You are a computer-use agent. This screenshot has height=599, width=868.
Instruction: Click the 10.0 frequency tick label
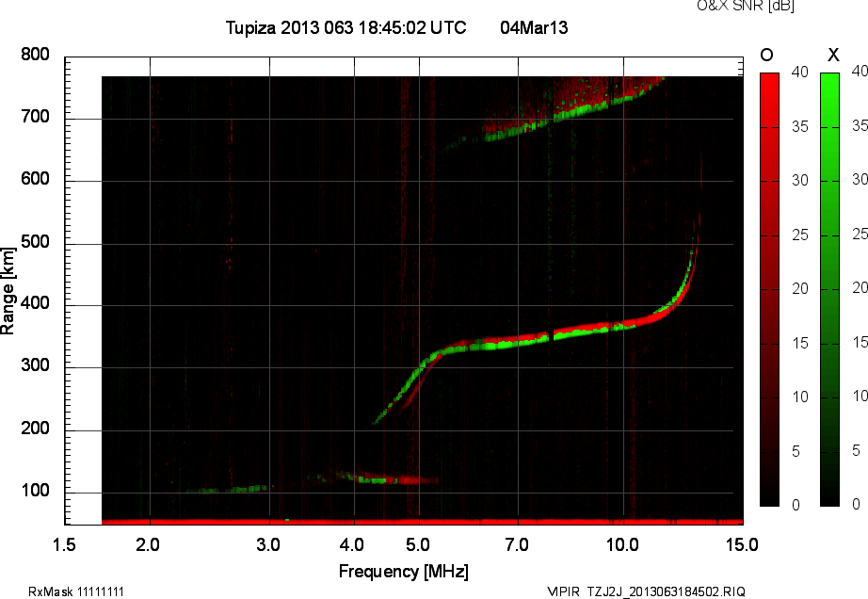pos(622,544)
